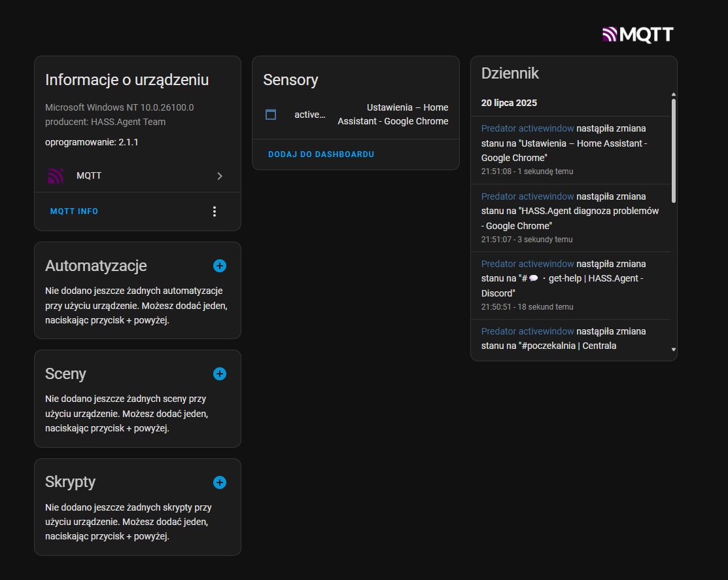Click the activewindow sensor window icon
Viewport: 728px width, 580px height.
(x=271, y=115)
